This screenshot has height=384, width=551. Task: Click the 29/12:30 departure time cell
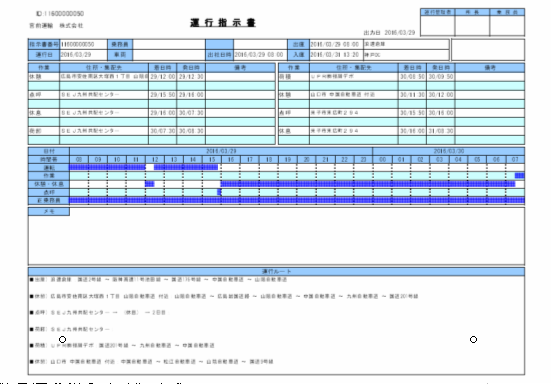click(191, 77)
